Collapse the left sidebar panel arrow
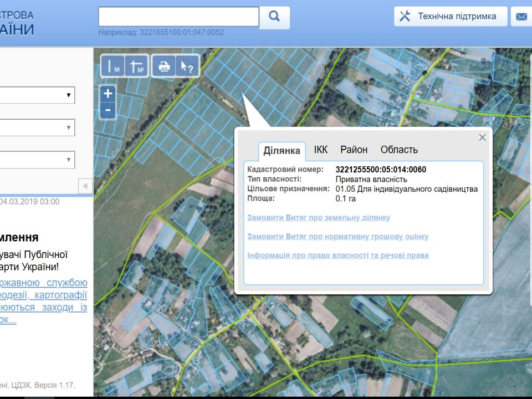 [x=85, y=186]
